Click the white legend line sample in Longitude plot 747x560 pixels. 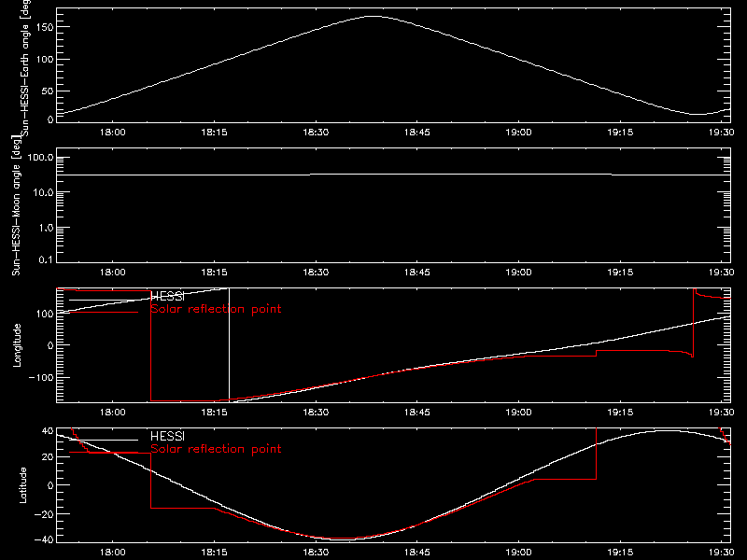[104, 300]
